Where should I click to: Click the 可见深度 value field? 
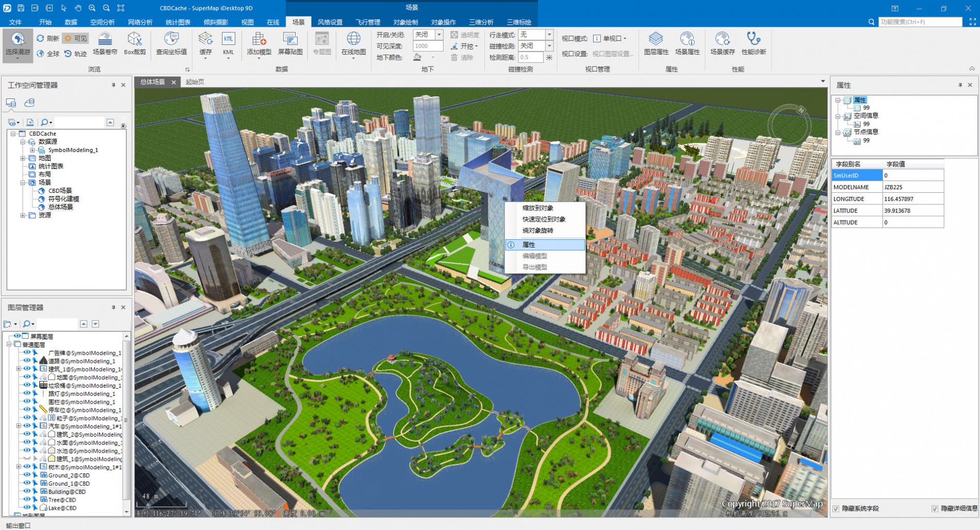pos(428,46)
